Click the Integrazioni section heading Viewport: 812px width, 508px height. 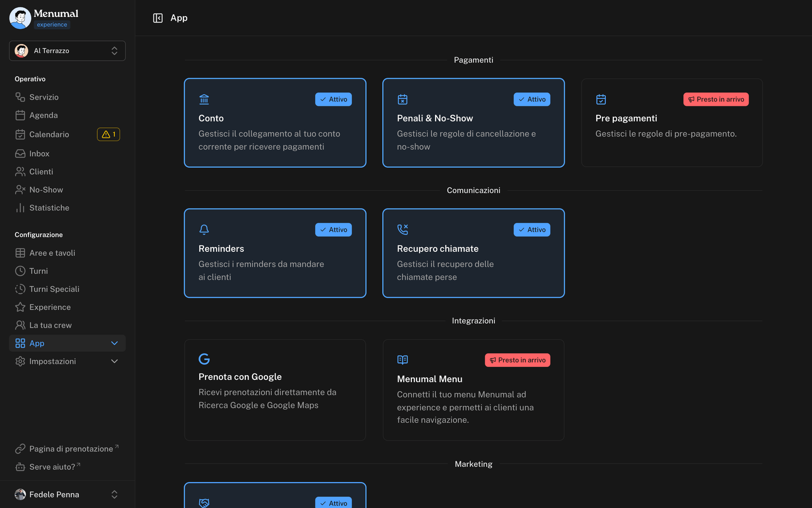pyautogui.click(x=474, y=321)
